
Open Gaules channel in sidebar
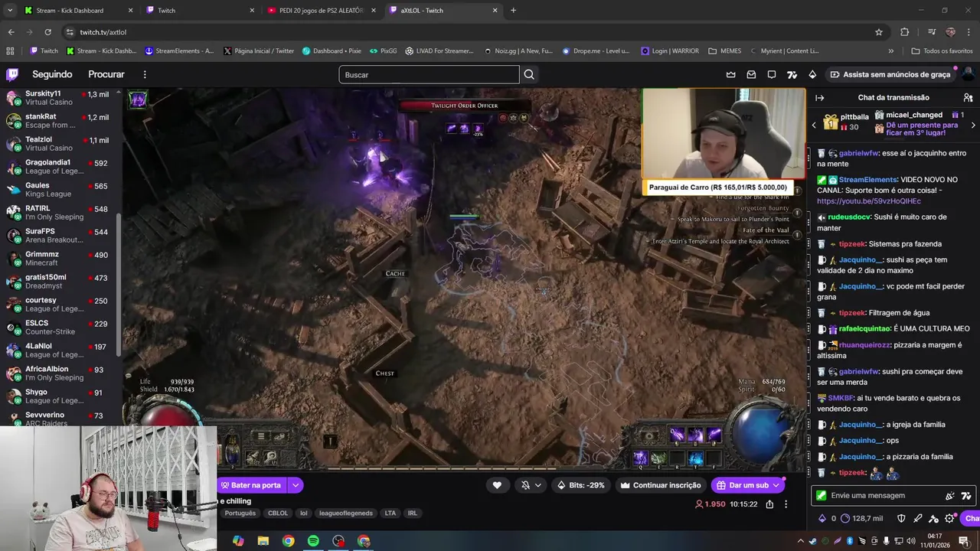click(x=59, y=189)
